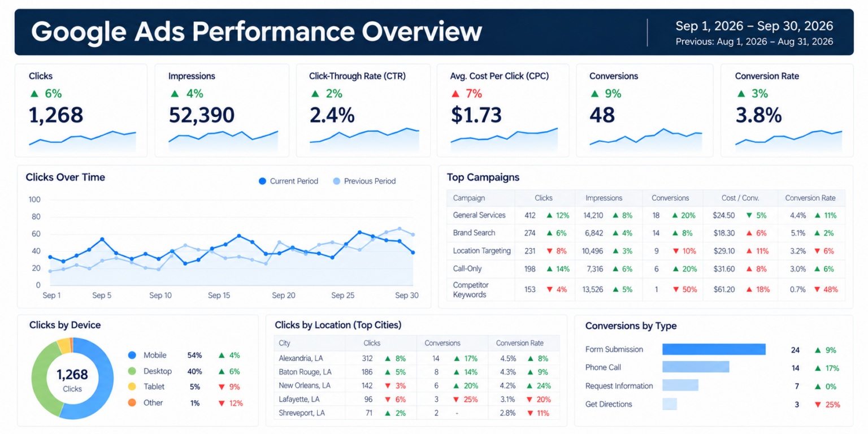Image resolution: width=868 pixels, height=434 pixels.
Task: Click the green arrow on the Impressions card
Action: pos(175,94)
